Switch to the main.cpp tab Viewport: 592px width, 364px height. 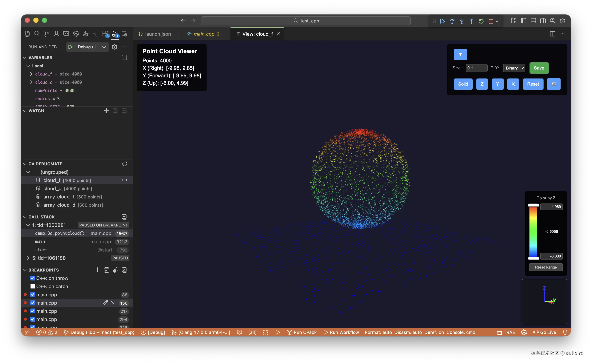204,34
